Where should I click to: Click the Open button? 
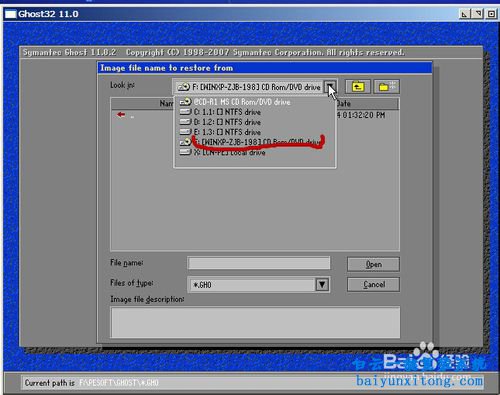coord(373,264)
